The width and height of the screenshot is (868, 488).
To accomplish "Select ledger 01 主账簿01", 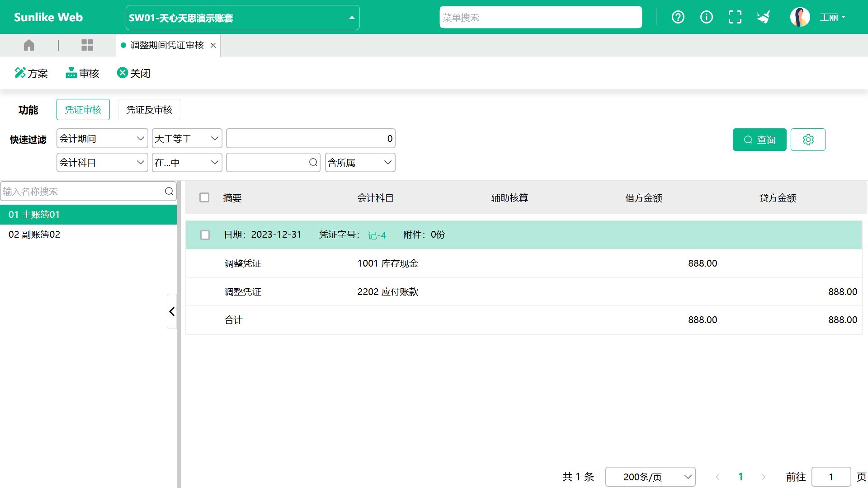I will click(88, 215).
